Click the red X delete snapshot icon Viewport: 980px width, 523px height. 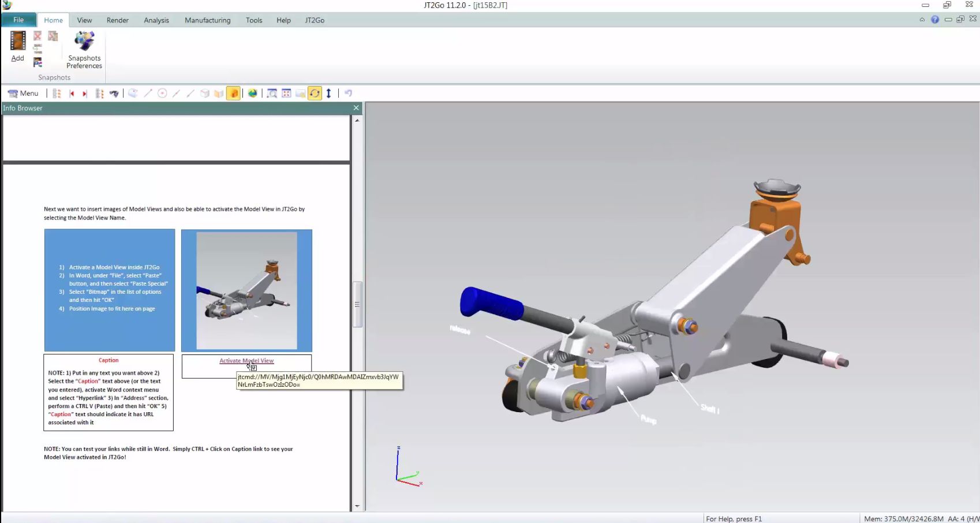[38, 36]
